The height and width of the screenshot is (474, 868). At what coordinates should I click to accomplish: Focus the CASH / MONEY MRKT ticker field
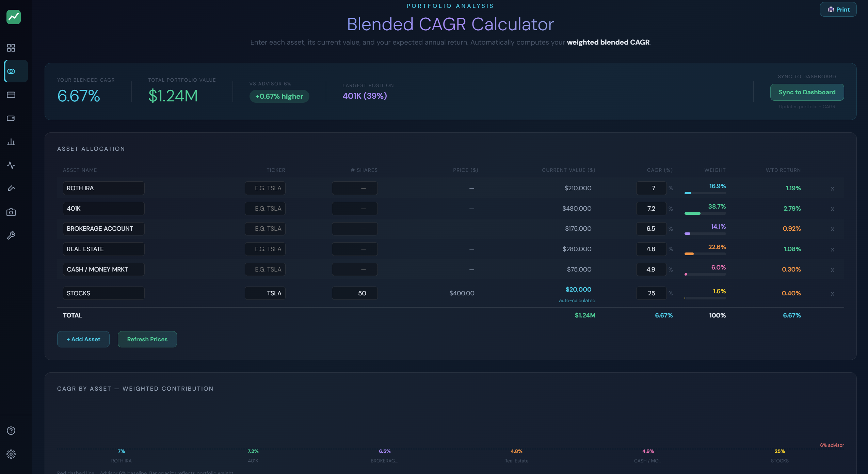[265, 269]
